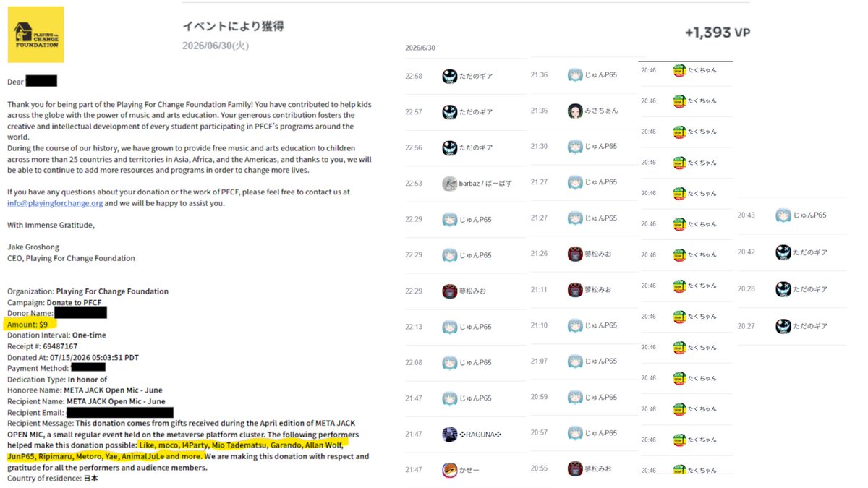Click the 夢松みお avatar at 21:11
The width and height of the screenshot is (868, 488).
(x=575, y=289)
